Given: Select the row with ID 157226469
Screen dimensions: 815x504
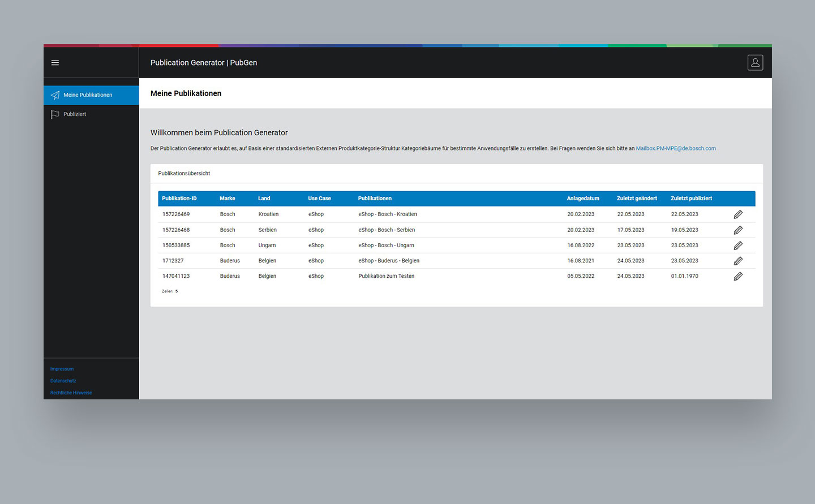Looking at the screenshot, I should [x=176, y=214].
